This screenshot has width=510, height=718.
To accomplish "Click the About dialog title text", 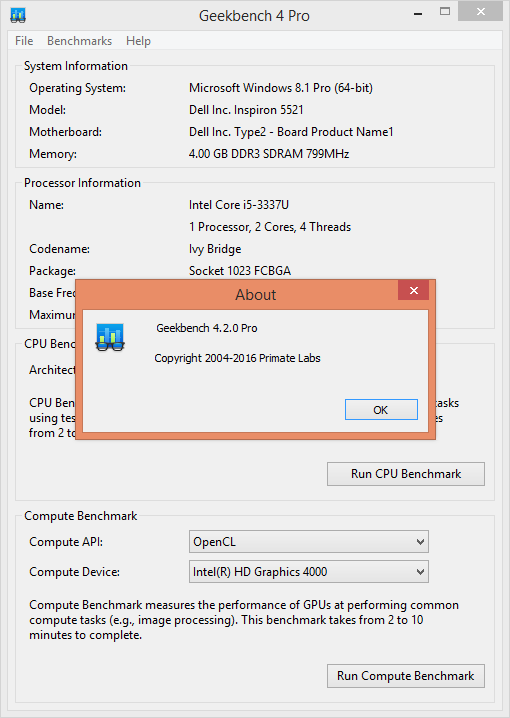I will [x=255, y=295].
